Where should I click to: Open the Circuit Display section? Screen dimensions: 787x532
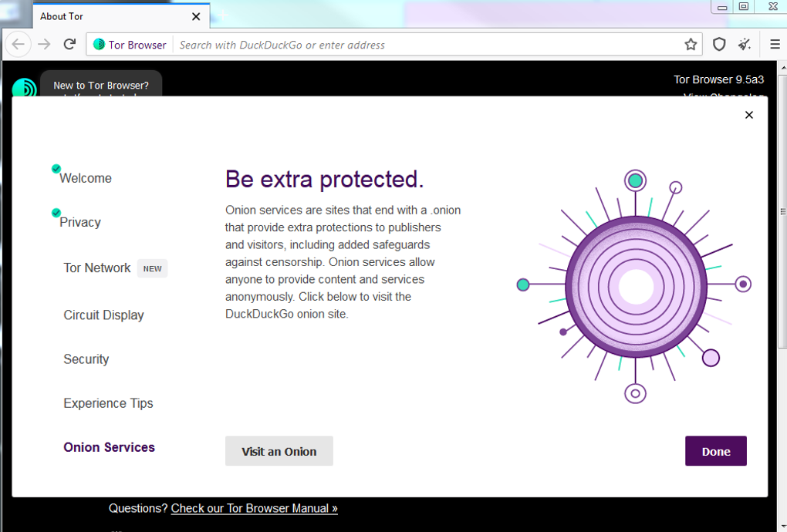click(103, 315)
